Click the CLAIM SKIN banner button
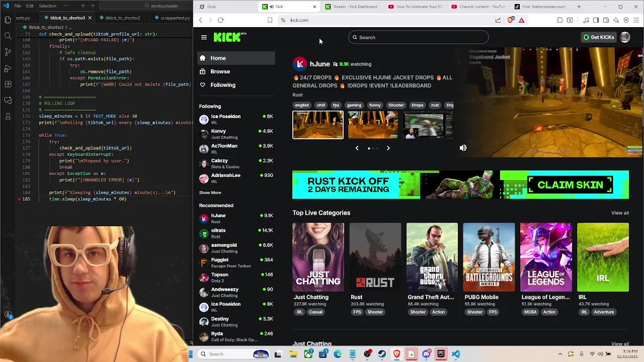644x362 pixels. tap(571, 185)
